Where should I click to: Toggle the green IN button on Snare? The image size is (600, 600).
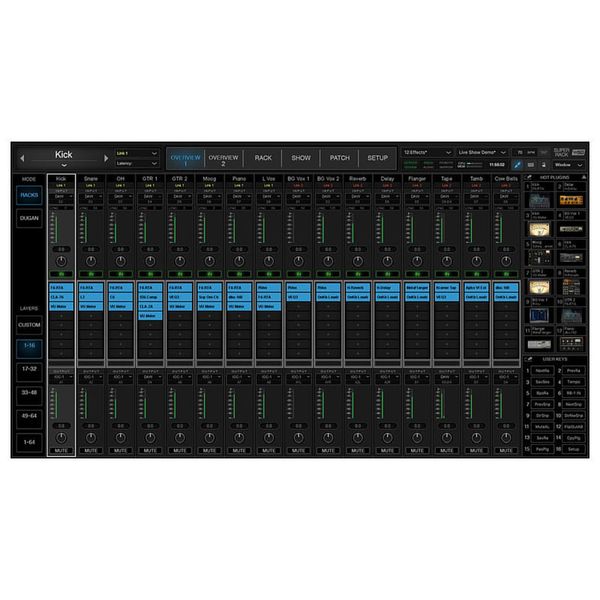pyautogui.click(x=91, y=271)
